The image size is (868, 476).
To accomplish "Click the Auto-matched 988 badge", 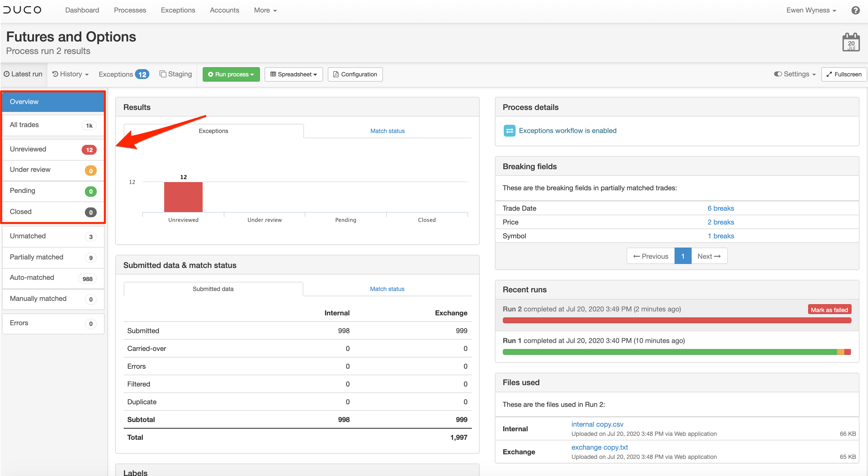I will [x=88, y=278].
